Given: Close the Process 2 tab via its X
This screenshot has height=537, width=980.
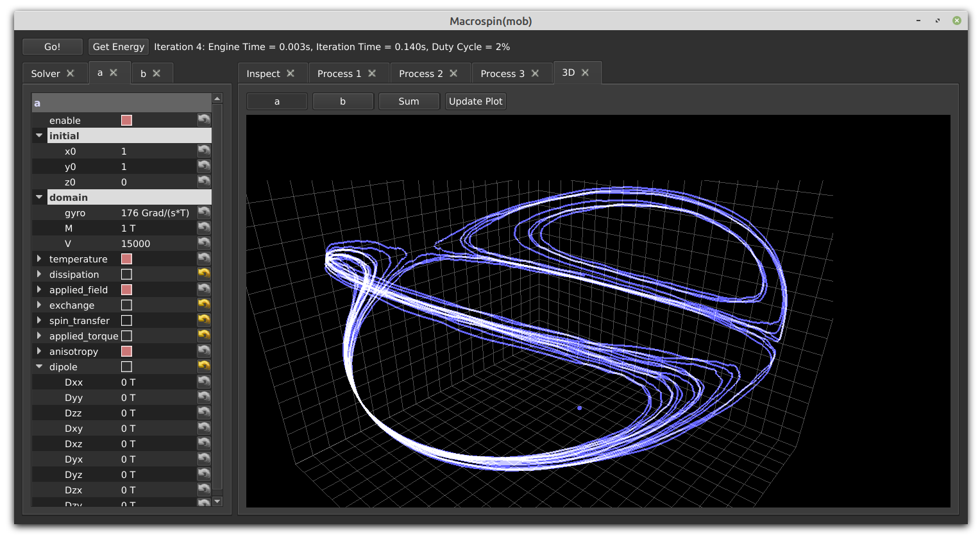Looking at the screenshot, I should 453,73.
